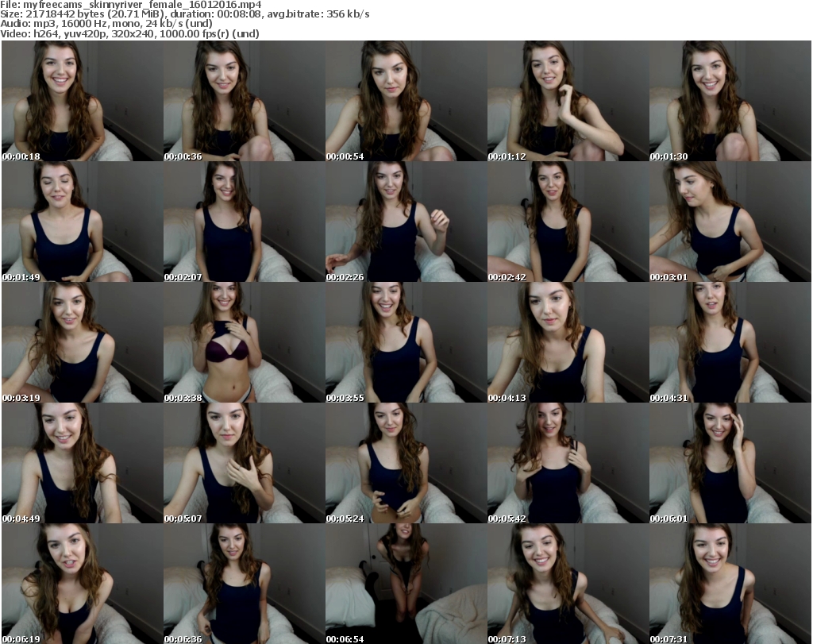Image resolution: width=813 pixels, height=644 pixels.
Task: Click the thumbnail marked 00:04:13
Action: (x=568, y=343)
